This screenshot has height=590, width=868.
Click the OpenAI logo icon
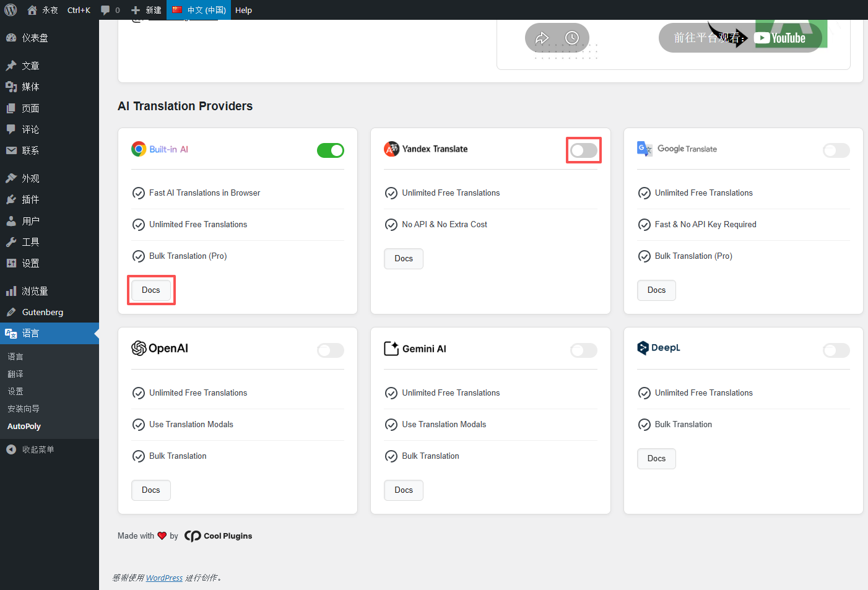(x=139, y=349)
